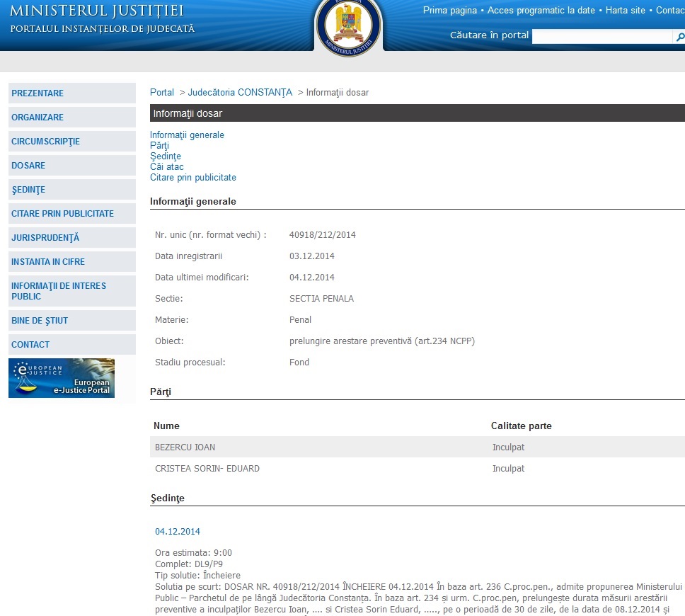Image resolution: width=685 pixels, height=616 pixels.
Task: Select INSTANTA IN CIFRE sidebar item
Action: 72,261
